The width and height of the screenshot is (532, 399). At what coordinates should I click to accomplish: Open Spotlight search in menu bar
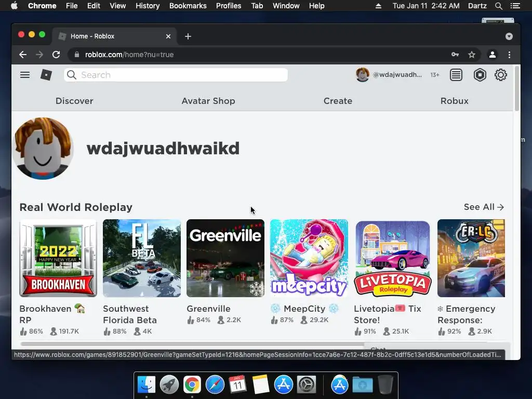point(498,6)
